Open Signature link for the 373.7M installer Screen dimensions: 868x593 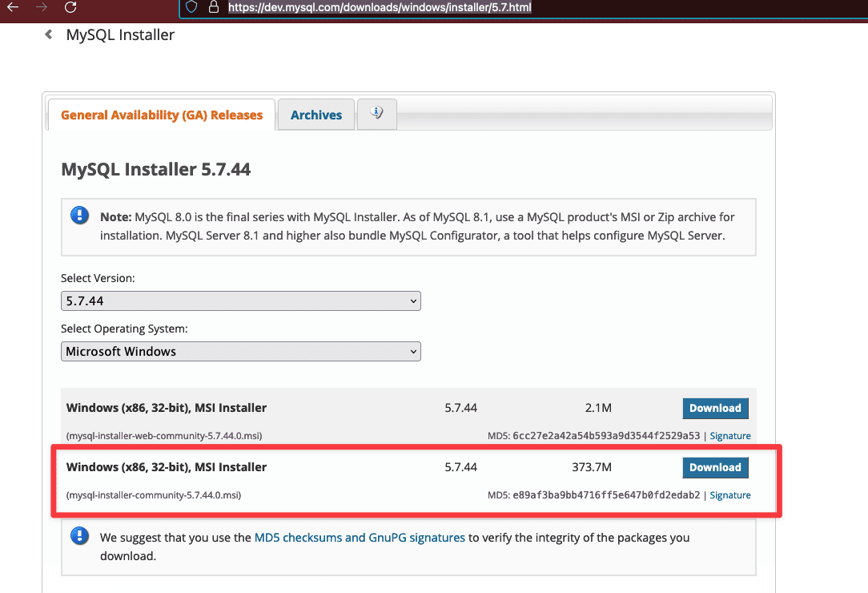coord(730,495)
